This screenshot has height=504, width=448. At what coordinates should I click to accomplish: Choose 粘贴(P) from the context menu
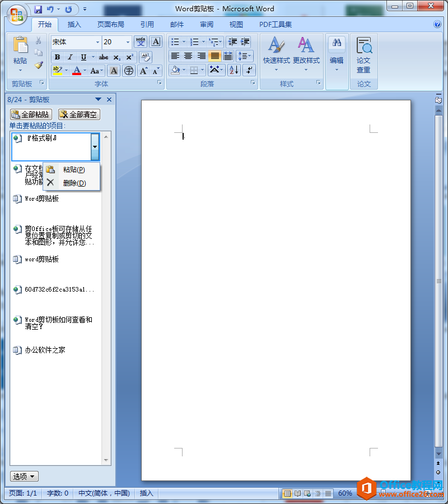tap(72, 169)
